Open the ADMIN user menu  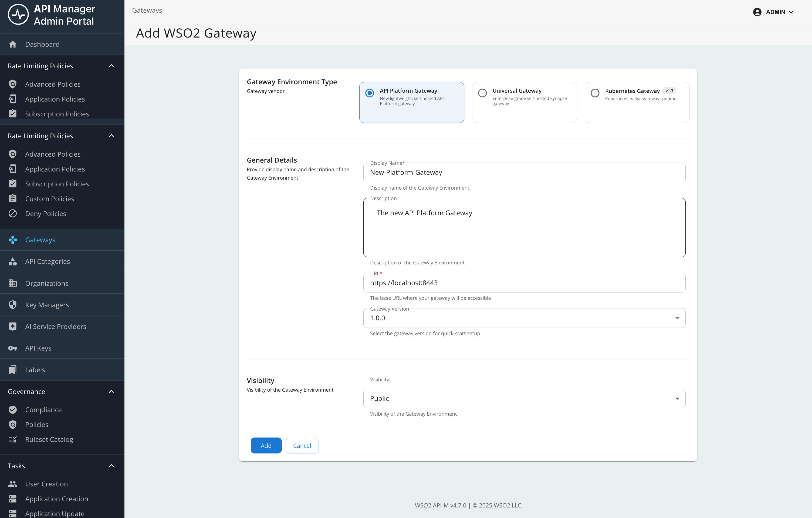774,12
